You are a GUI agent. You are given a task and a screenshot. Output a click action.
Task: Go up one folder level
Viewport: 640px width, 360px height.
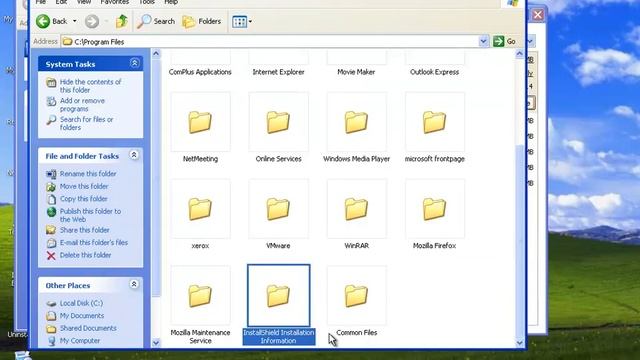point(122,21)
